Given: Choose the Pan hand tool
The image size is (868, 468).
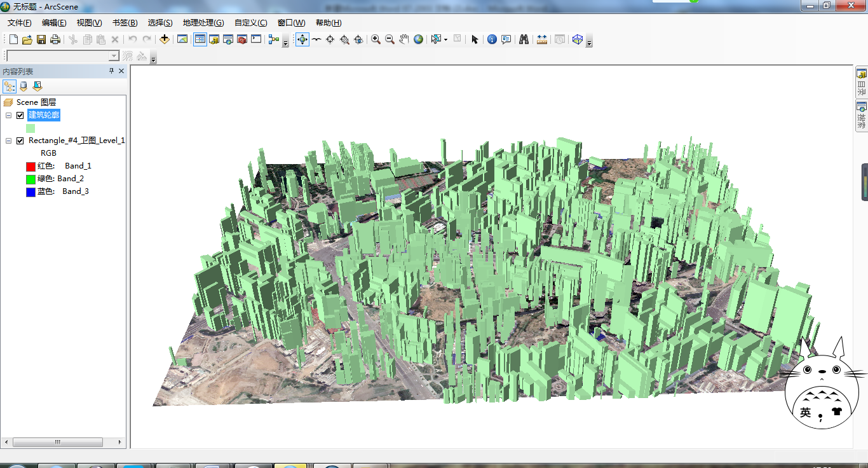Looking at the screenshot, I should tap(403, 39).
